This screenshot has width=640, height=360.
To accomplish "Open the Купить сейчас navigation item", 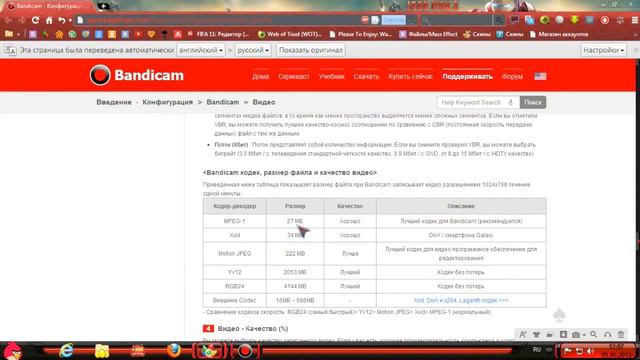I will [x=410, y=76].
